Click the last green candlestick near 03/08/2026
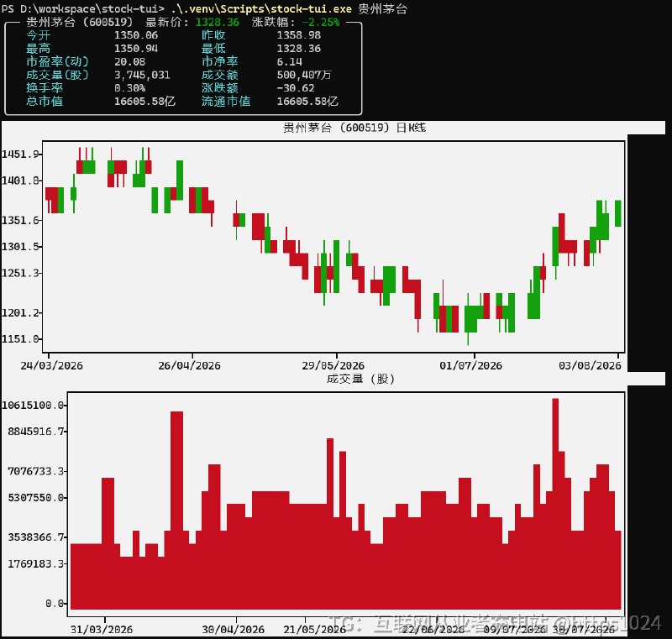Screen dimensions: 672x639 [618, 213]
